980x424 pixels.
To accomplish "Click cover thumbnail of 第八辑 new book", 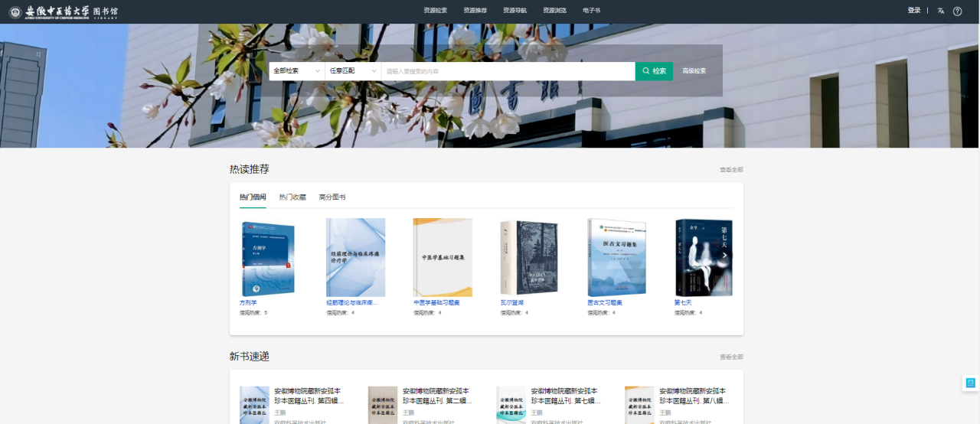I will point(640,405).
